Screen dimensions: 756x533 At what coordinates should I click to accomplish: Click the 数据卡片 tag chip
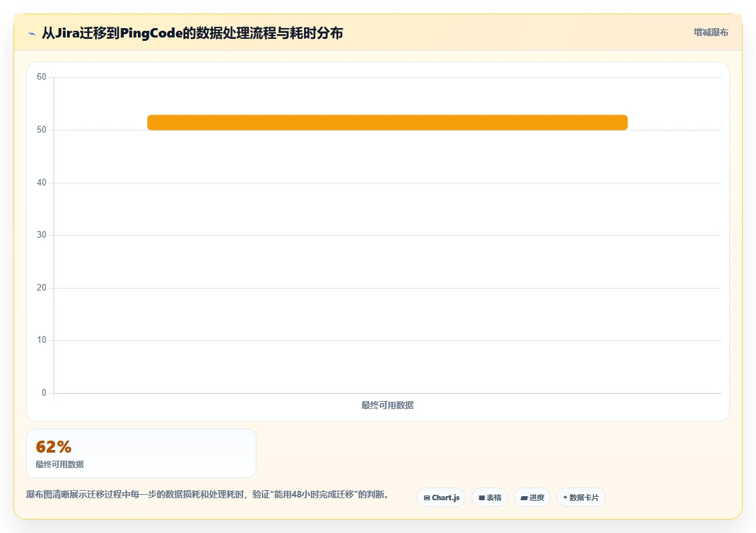click(x=581, y=498)
